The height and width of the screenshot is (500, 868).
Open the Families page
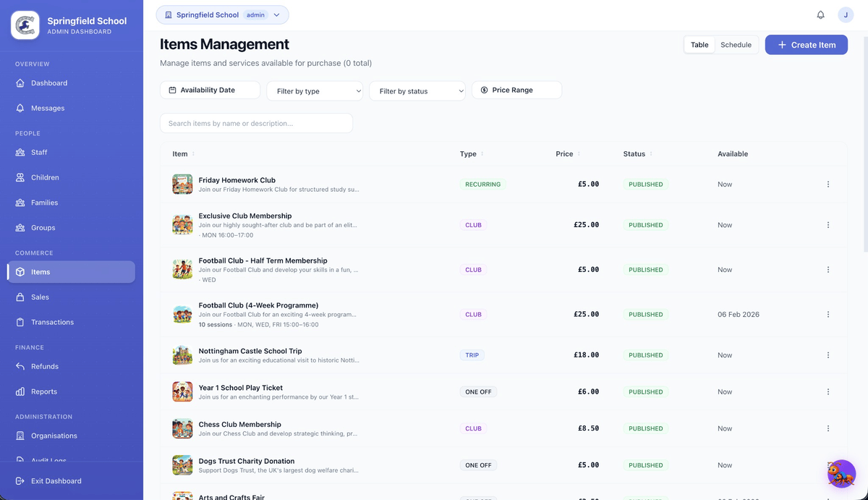(48, 203)
